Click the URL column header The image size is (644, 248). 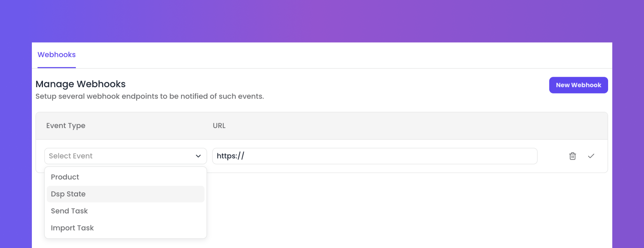click(219, 126)
